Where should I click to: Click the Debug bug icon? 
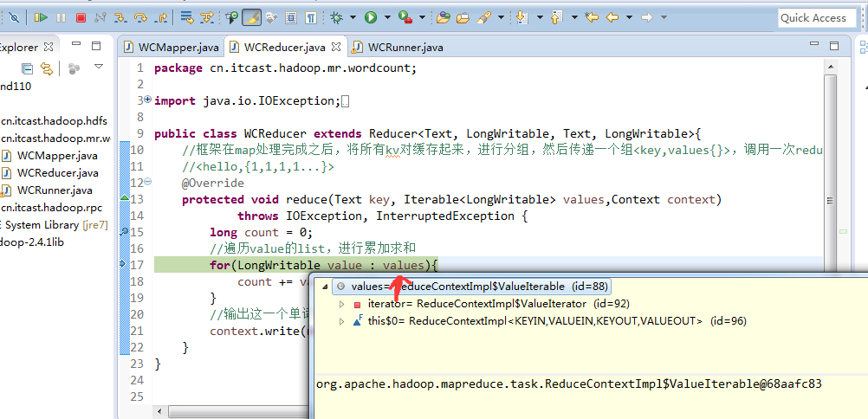[x=337, y=17]
